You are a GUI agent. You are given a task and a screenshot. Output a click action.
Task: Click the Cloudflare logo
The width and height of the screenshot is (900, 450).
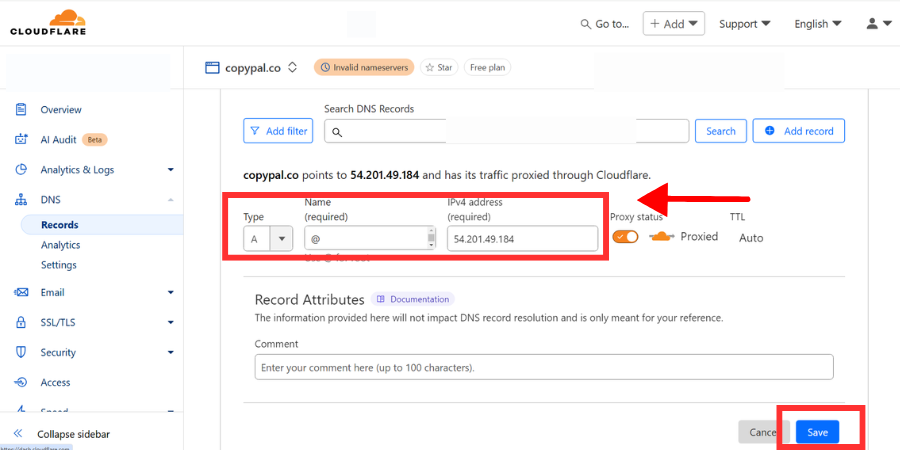tap(48, 22)
